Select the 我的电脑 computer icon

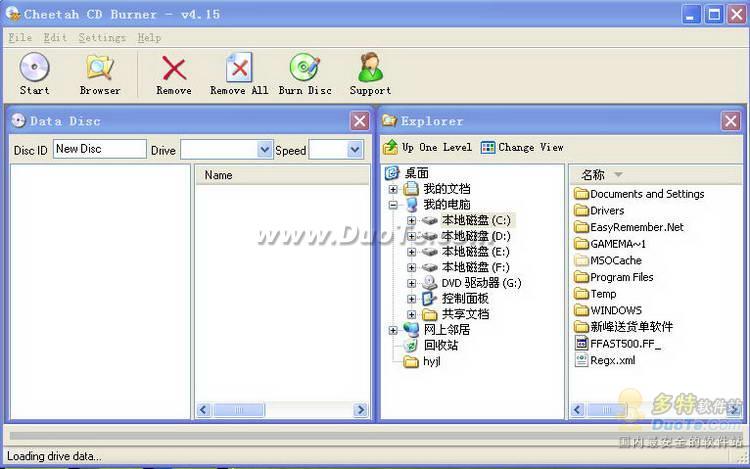coord(411,205)
